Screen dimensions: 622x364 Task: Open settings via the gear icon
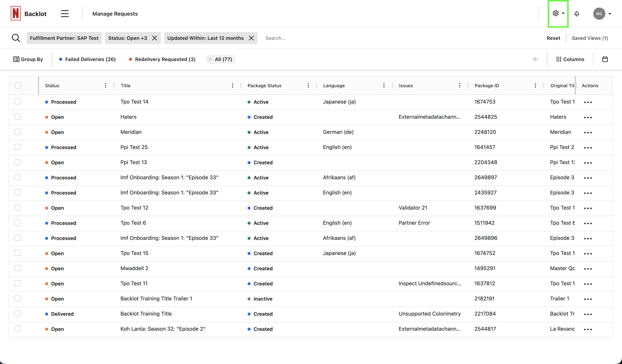pos(555,14)
